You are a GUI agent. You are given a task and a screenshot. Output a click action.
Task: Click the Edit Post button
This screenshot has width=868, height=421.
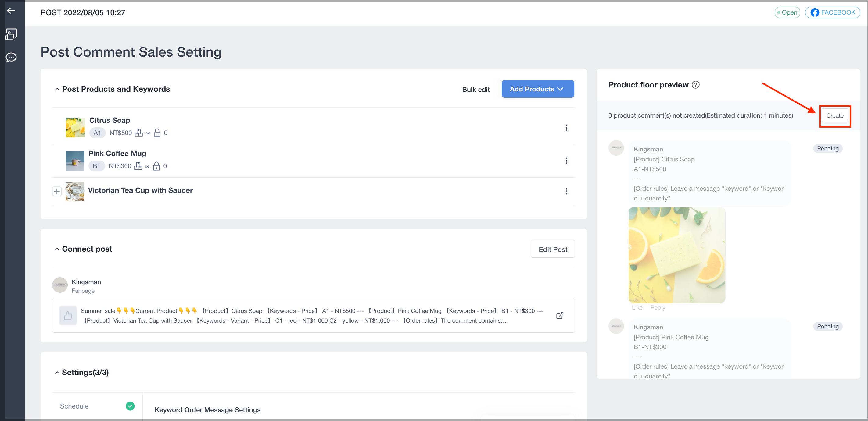[x=553, y=249]
